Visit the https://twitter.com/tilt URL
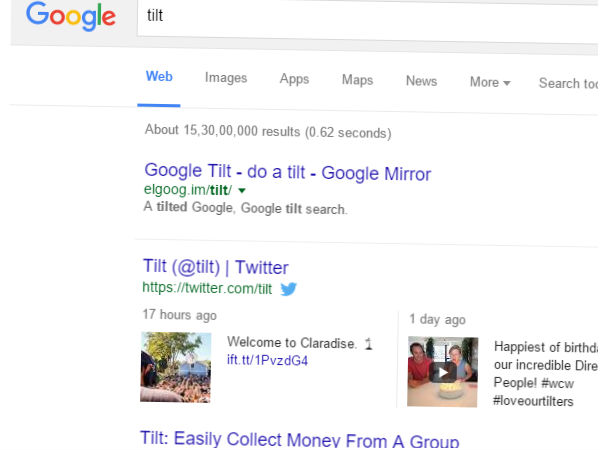This screenshot has height=450, width=600. point(207,288)
